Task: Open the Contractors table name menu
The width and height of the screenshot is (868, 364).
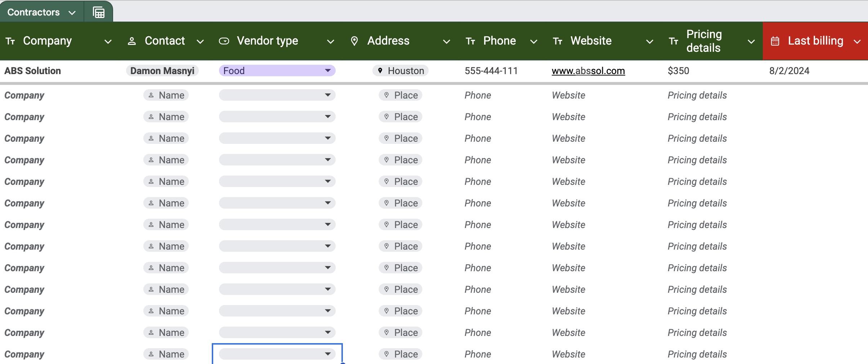Action: pyautogui.click(x=41, y=13)
